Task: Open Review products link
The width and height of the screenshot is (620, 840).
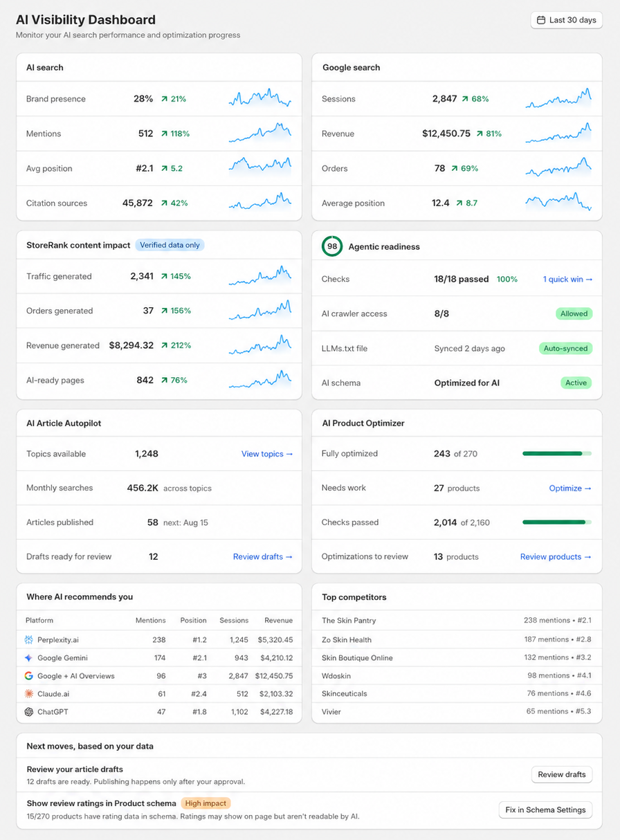Action: coord(556,557)
